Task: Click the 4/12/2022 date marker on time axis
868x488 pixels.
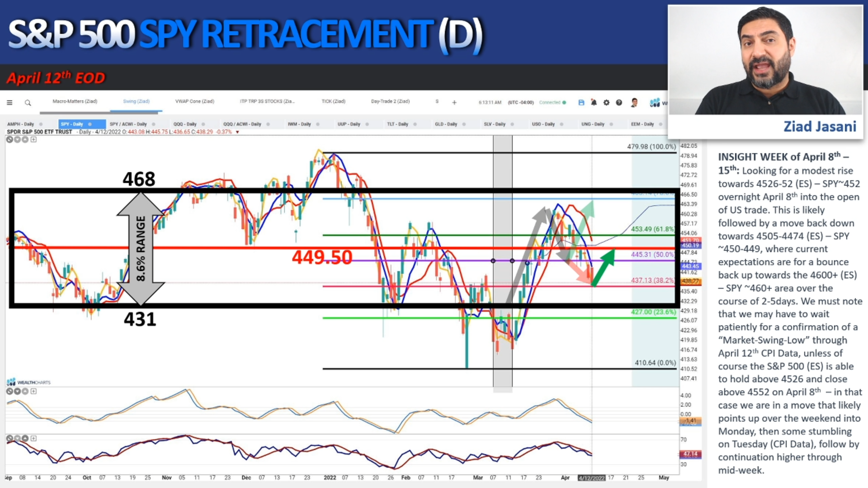Action: (591, 478)
